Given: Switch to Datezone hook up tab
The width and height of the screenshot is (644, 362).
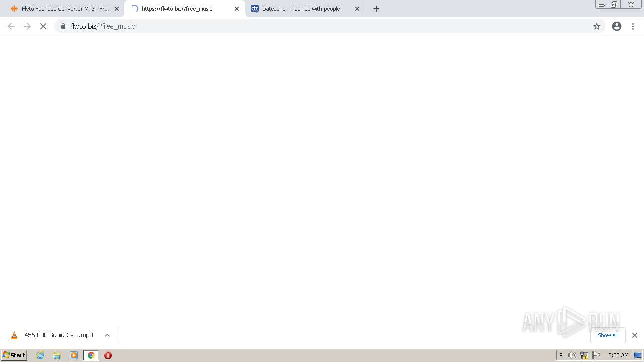Looking at the screenshot, I should pyautogui.click(x=305, y=9).
